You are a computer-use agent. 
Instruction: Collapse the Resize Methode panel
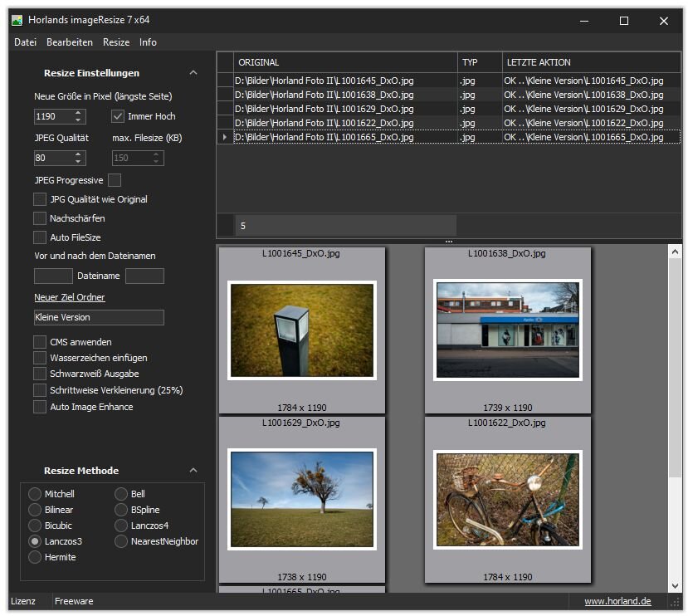click(x=193, y=470)
